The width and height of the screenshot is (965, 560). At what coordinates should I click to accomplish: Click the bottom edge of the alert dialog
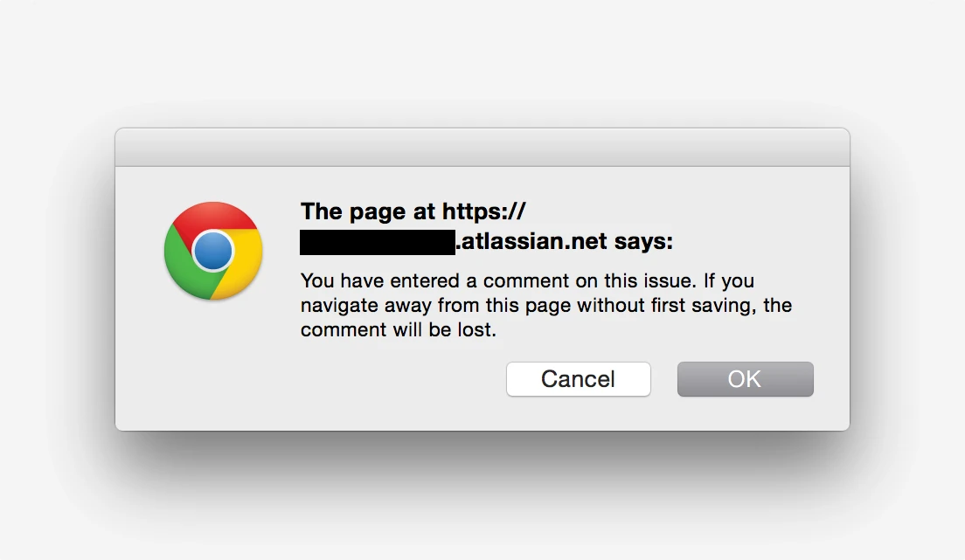[482, 427]
